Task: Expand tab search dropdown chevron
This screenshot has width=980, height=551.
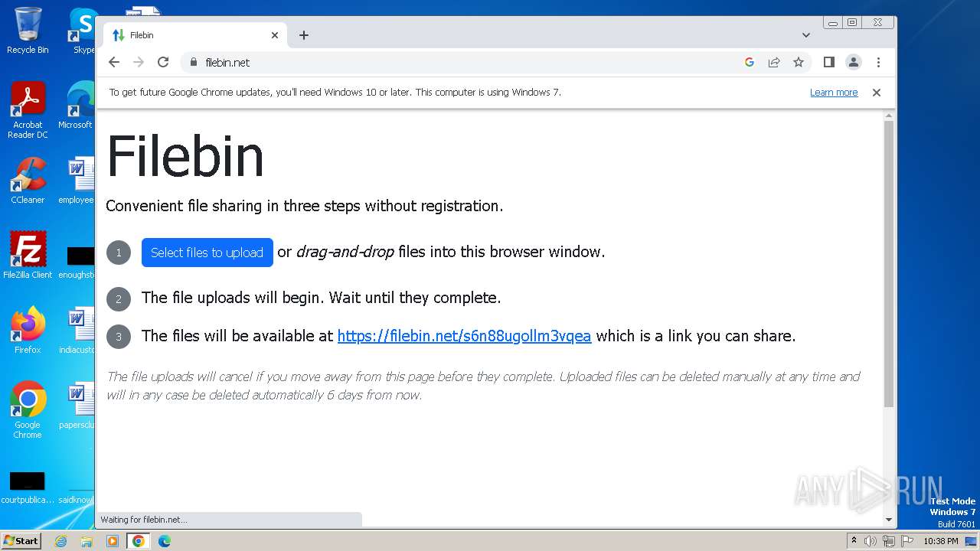Action: pyautogui.click(x=806, y=35)
